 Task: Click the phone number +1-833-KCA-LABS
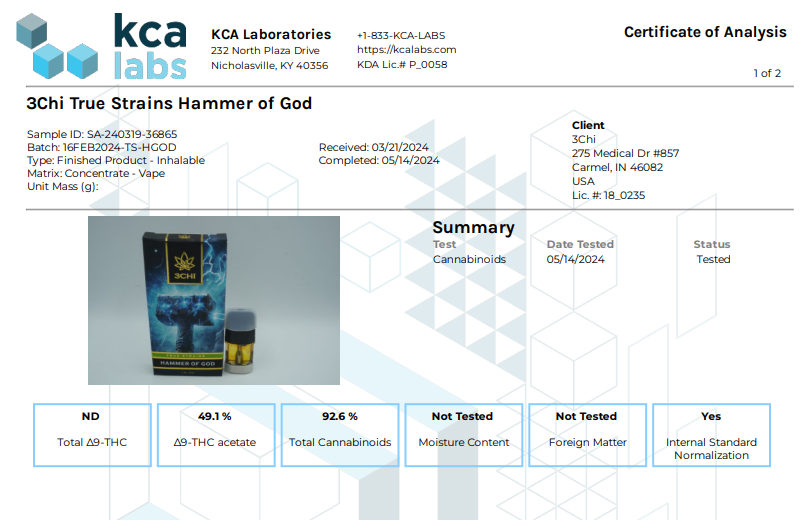tap(401, 36)
